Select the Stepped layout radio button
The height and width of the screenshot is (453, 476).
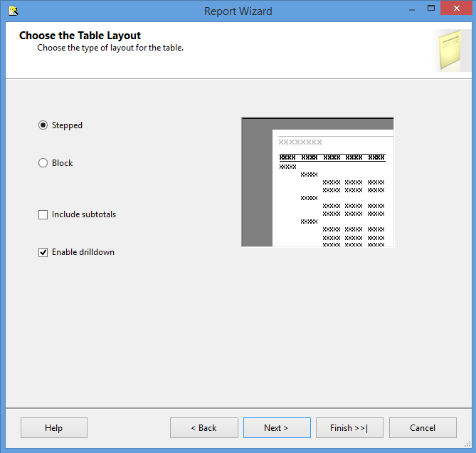coord(43,125)
